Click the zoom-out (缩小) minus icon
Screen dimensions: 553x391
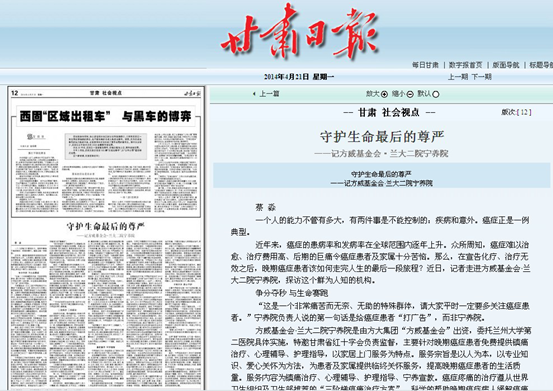pyautogui.click(x=410, y=94)
